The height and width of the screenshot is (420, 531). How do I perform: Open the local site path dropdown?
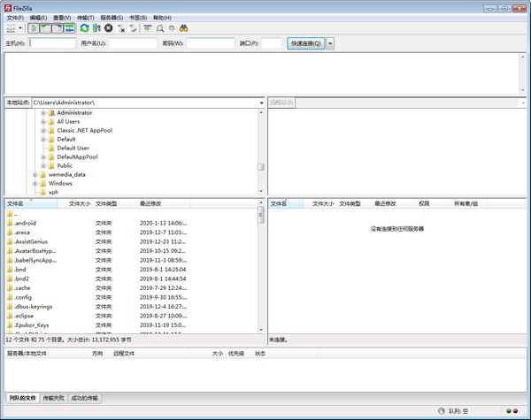[x=261, y=103]
